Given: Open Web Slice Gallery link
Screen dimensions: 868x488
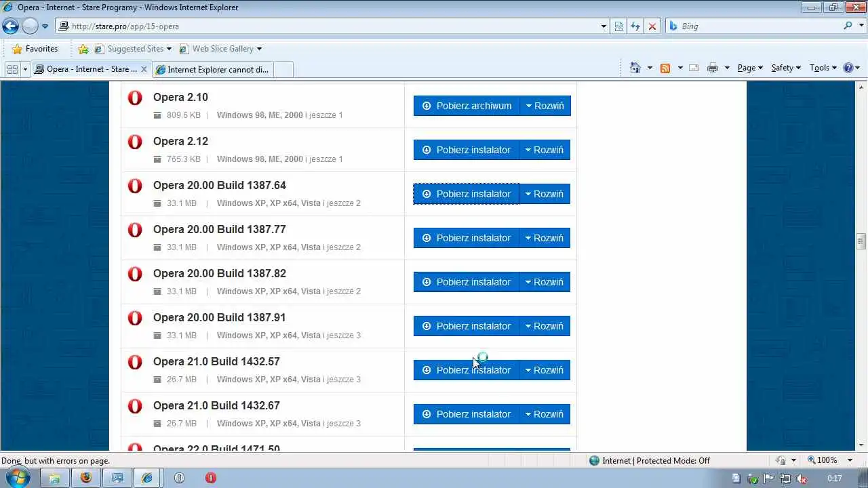Looking at the screenshot, I should click(x=220, y=49).
